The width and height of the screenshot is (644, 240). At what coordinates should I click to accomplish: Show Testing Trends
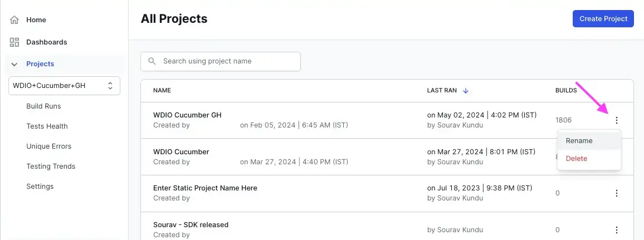coord(51,166)
